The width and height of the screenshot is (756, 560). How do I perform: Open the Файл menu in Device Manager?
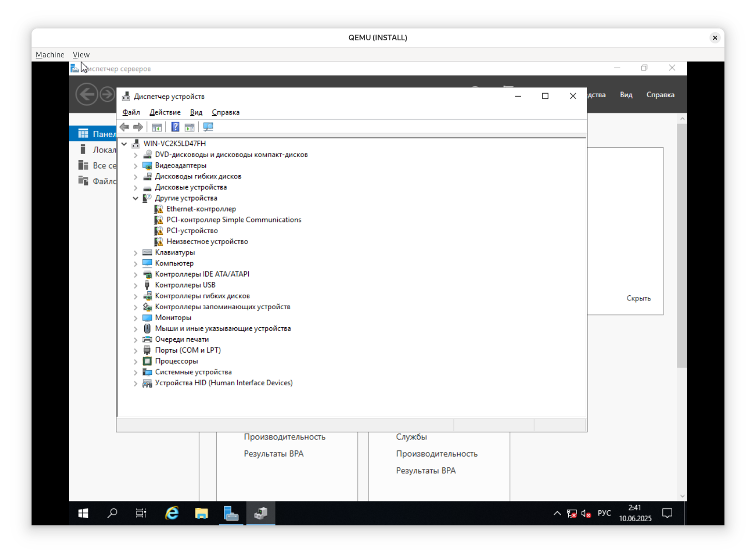[131, 112]
